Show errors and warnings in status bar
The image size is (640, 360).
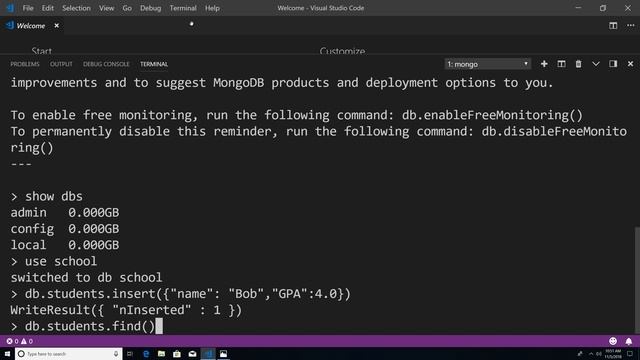(20, 341)
